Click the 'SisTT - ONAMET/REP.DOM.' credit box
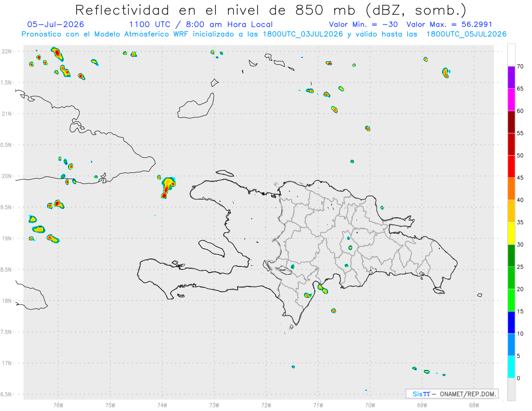The height and width of the screenshot is (411, 532). [452, 394]
